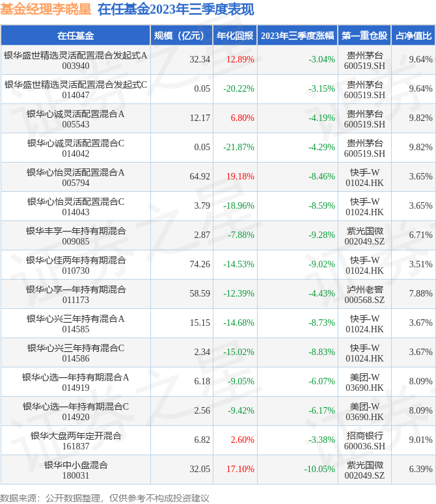Select fund 银华大盘两年定开混合 161837

click(75, 440)
